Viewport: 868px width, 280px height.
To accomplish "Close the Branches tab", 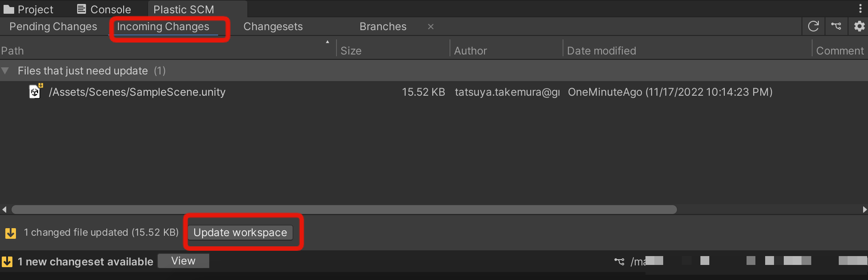I will click(430, 27).
